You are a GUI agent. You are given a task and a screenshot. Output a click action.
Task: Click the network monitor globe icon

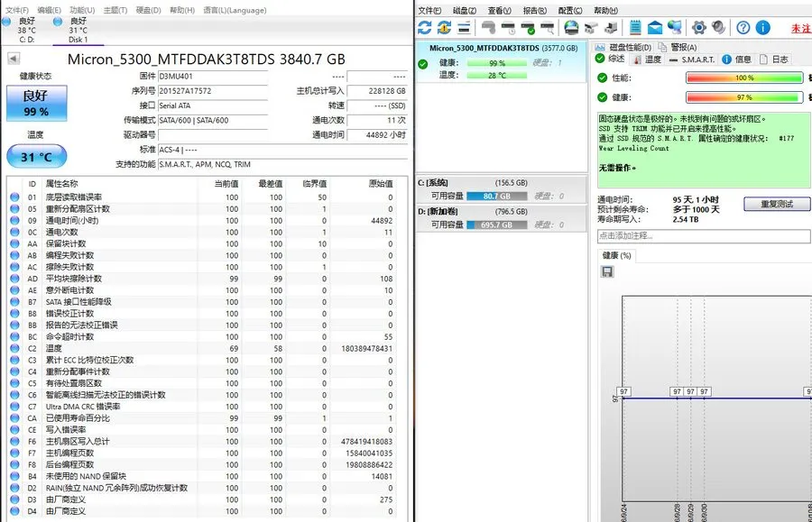pyautogui.click(x=675, y=27)
